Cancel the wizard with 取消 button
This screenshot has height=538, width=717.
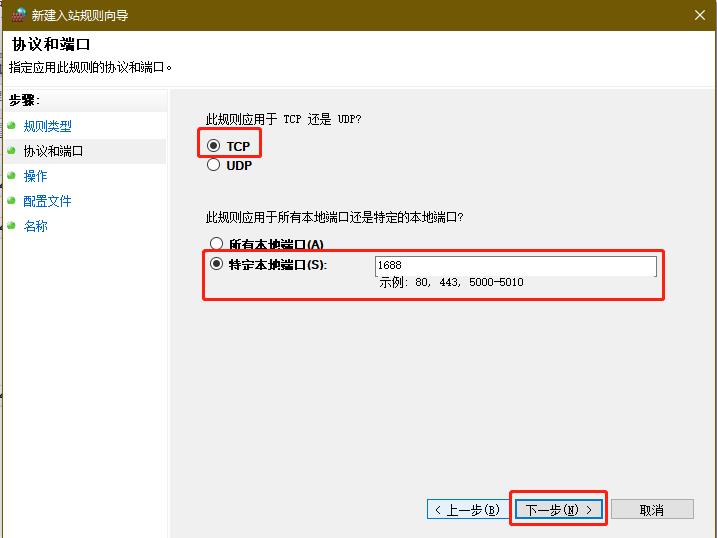click(x=651, y=510)
